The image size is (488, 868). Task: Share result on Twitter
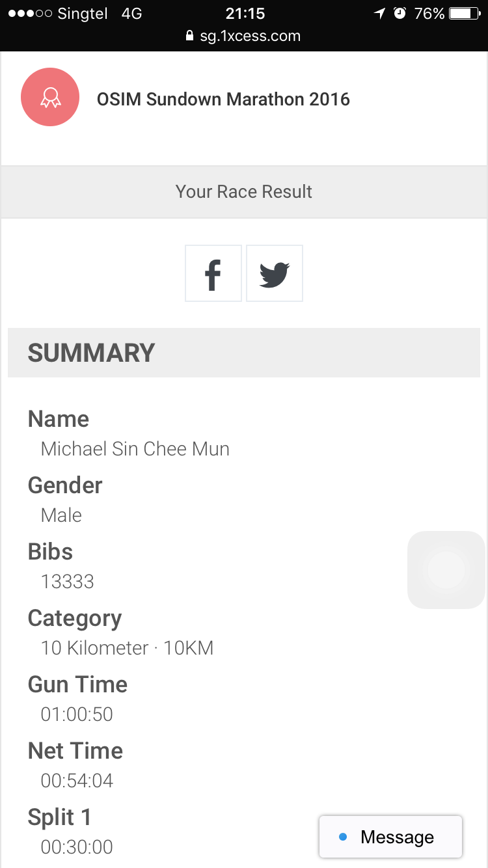[275, 273]
